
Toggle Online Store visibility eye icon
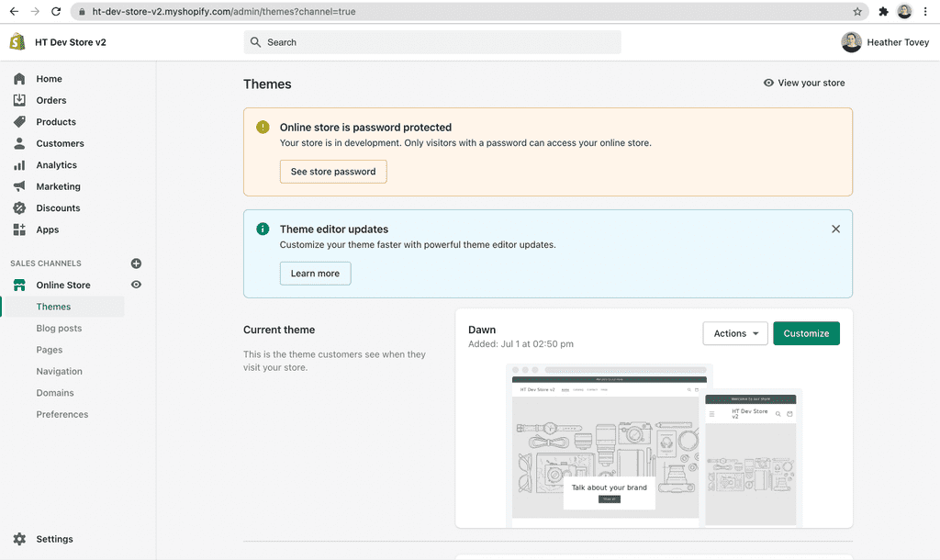click(136, 285)
